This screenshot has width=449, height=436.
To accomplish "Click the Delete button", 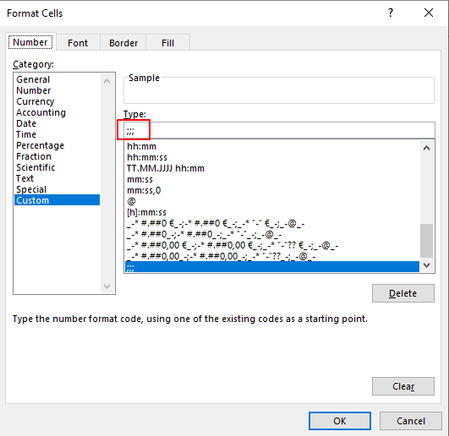I will pyautogui.click(x=403, y=293).
